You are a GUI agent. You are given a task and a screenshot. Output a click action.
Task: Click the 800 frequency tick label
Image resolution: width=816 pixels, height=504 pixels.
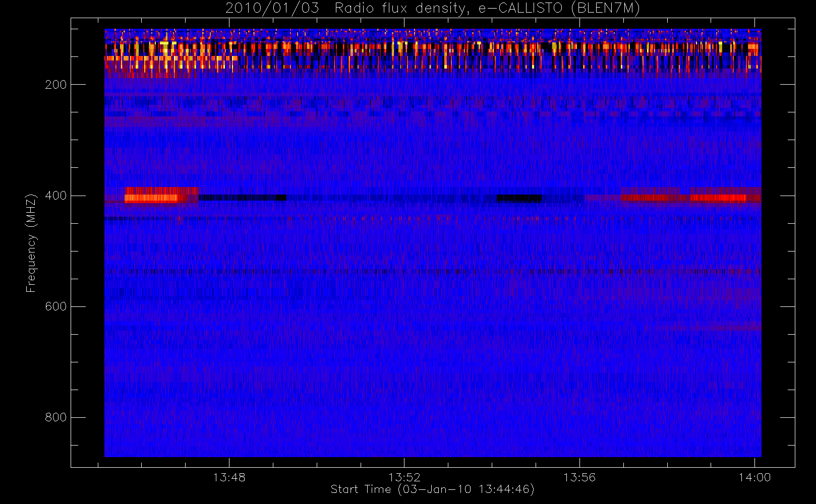[56, 417]
